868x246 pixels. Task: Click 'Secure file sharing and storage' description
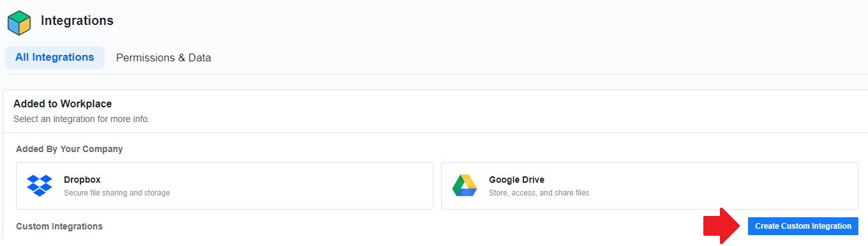click(x=117, y=192)
